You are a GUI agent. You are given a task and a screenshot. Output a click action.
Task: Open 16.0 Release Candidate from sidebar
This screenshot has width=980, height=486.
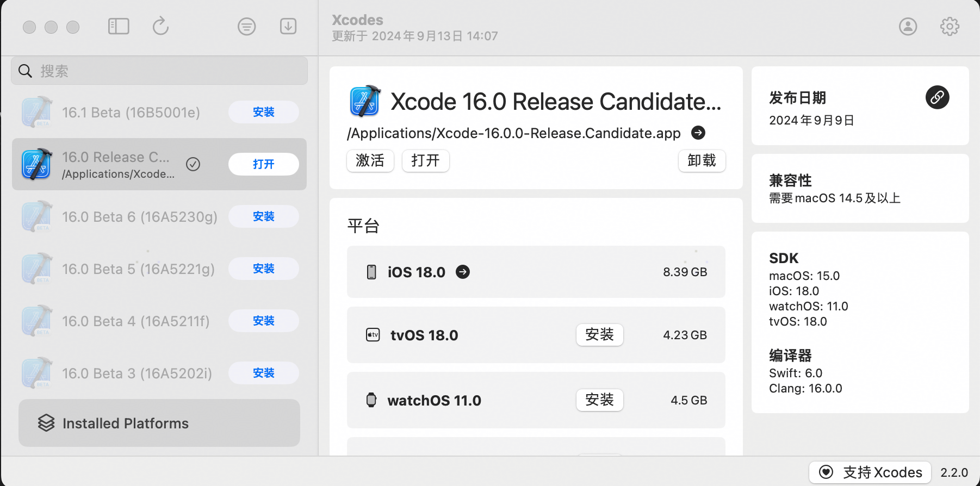pyautogui.click(x=264, y=164)
